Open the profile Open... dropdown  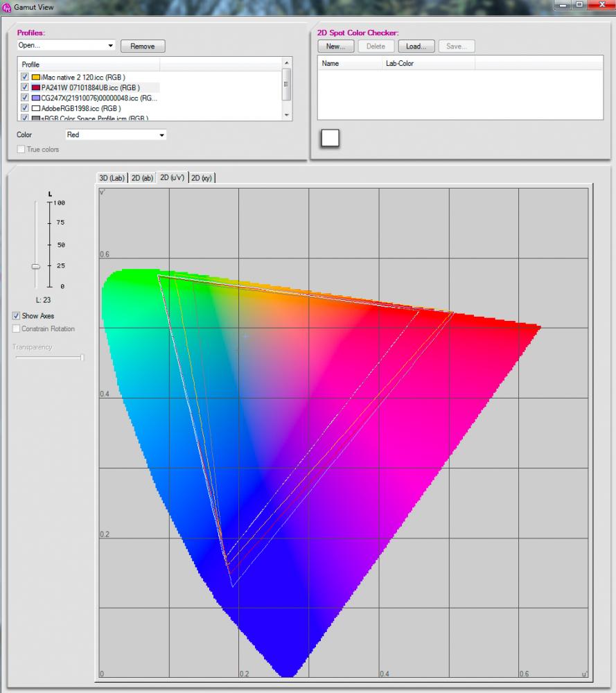67,46
